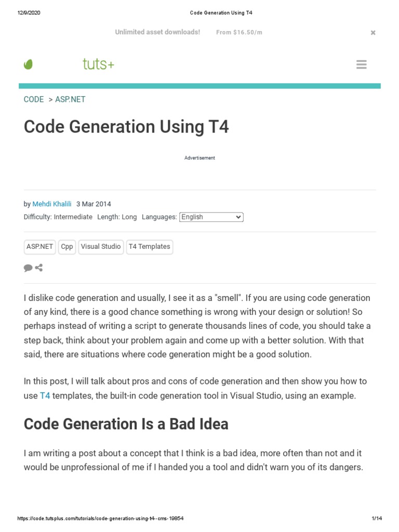This screenshot has height=532, width=399.
Task: Click the share icon
Action: [x=38, y=268]
